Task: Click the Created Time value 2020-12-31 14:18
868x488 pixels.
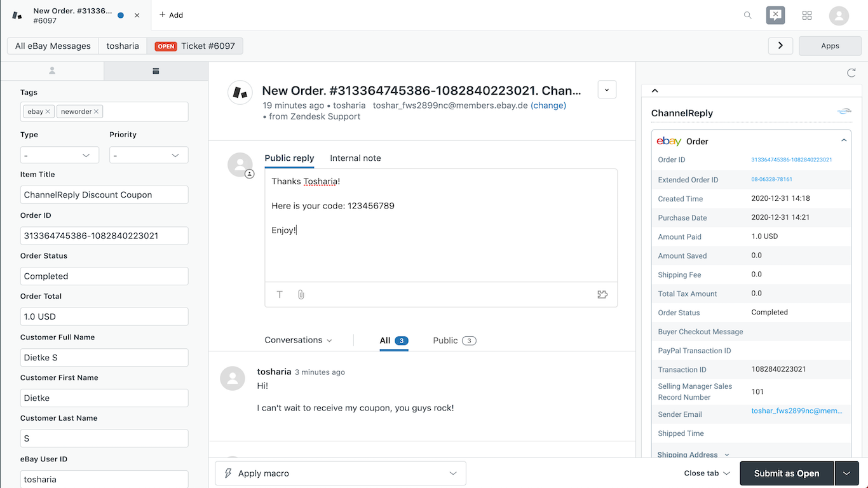Action: (x=780, y=198)
